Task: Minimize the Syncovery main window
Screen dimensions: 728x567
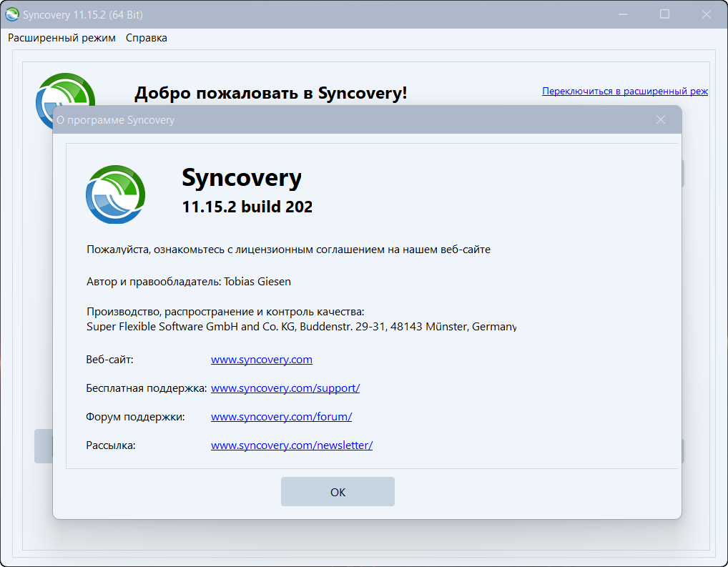Action: [x=623, y=14]
